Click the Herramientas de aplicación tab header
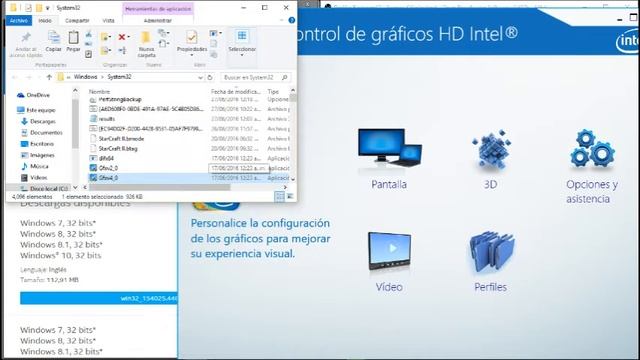The image size is (640, 360). [x=158, y=9]
